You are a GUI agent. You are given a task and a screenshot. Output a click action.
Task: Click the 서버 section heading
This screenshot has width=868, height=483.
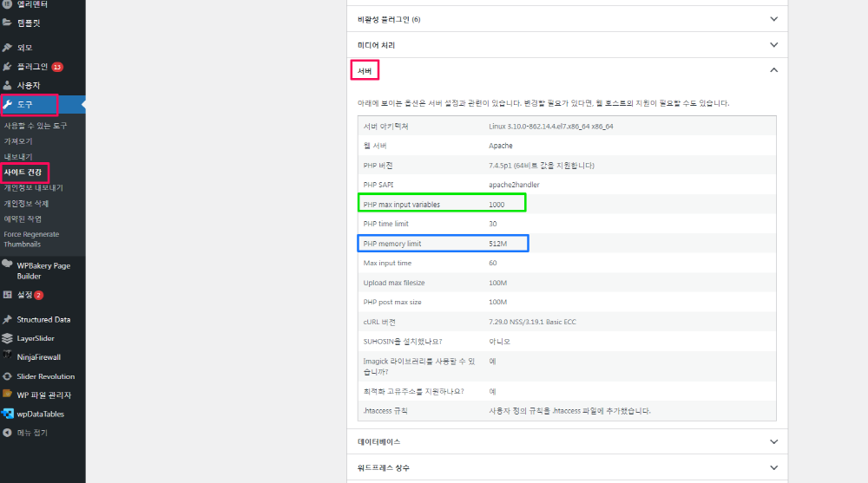click(x=365, y=71)
